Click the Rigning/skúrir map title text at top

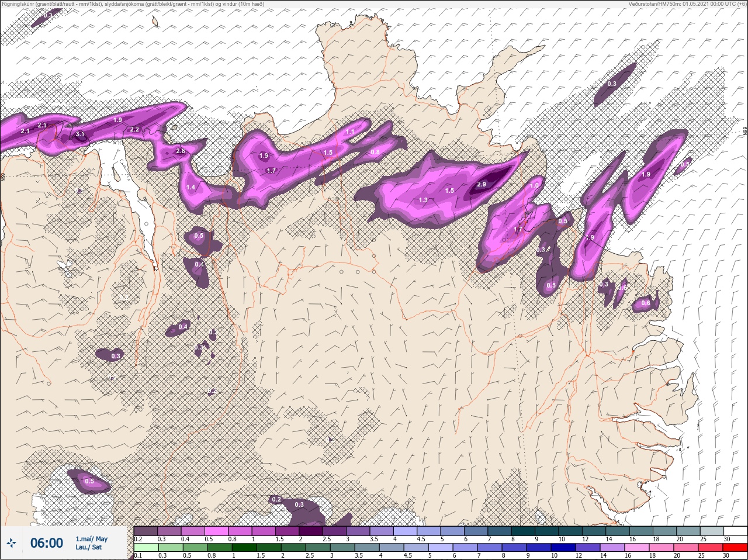click(x=133, y=4)
